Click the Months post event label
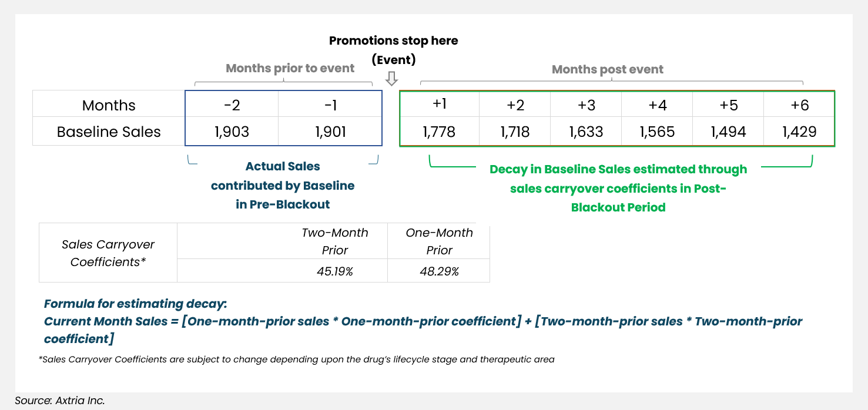 coord(607,69)
